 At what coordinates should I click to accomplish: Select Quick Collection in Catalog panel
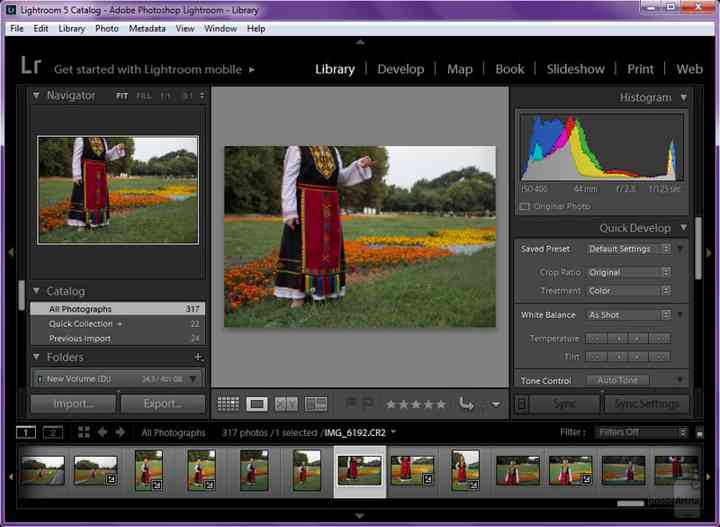coord(82,324)
